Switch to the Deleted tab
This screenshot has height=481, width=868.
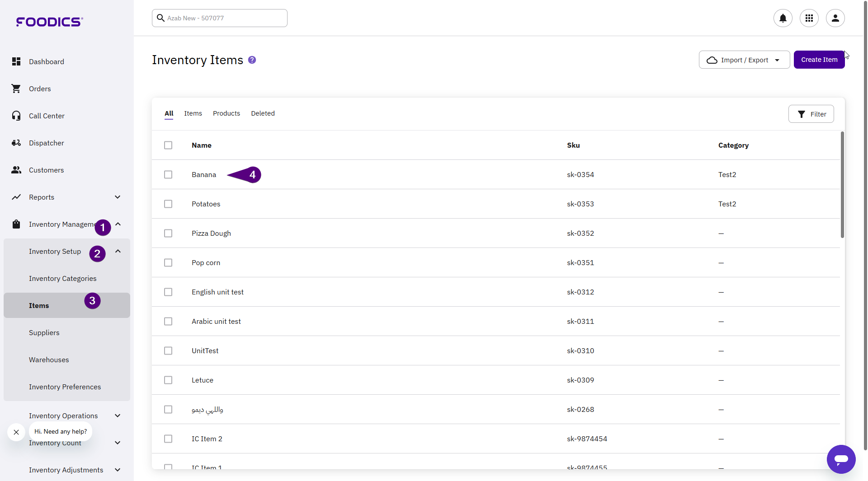pyautogui.click(x=263, y=113)
